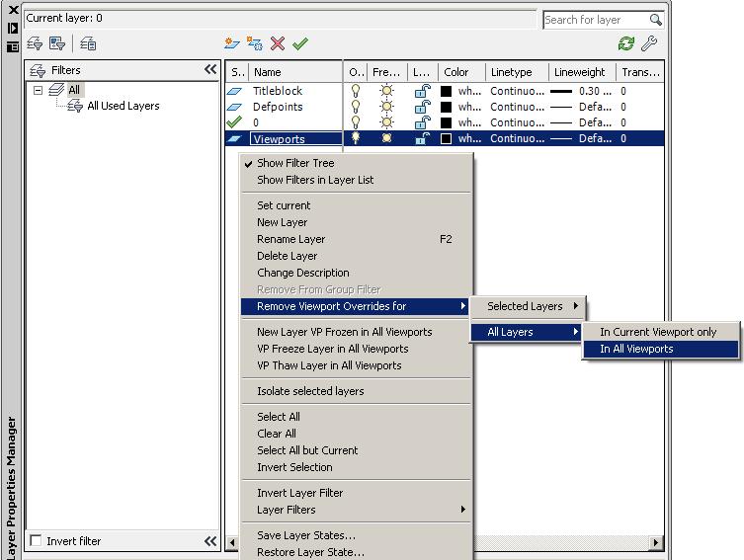Image resolution: width=744 pixels, height=560 pixels.
Task: Toggle Freeze sun icon for layer 0
Action: (x=387, y=122)
